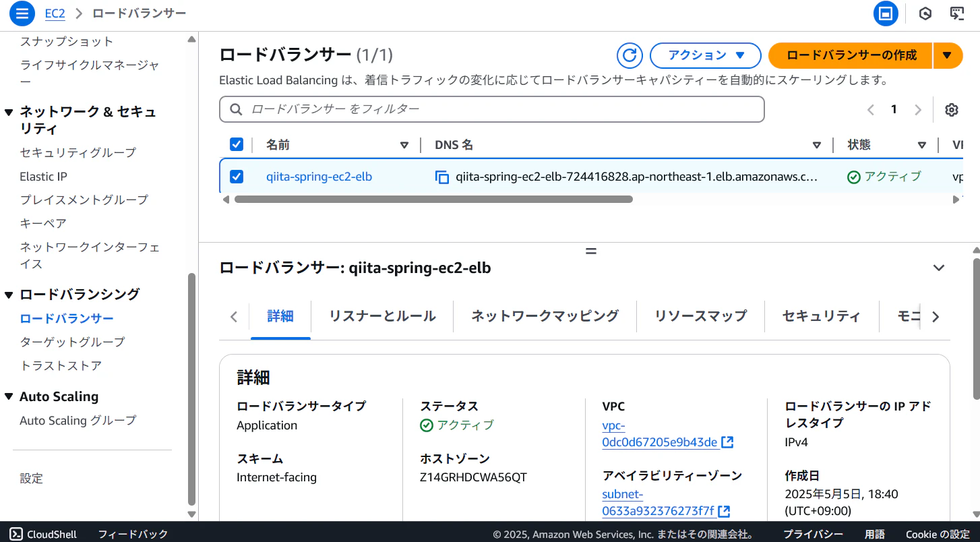Go to previous page of the table
This screenshot has width=980, height=542.
coord(871,110)
